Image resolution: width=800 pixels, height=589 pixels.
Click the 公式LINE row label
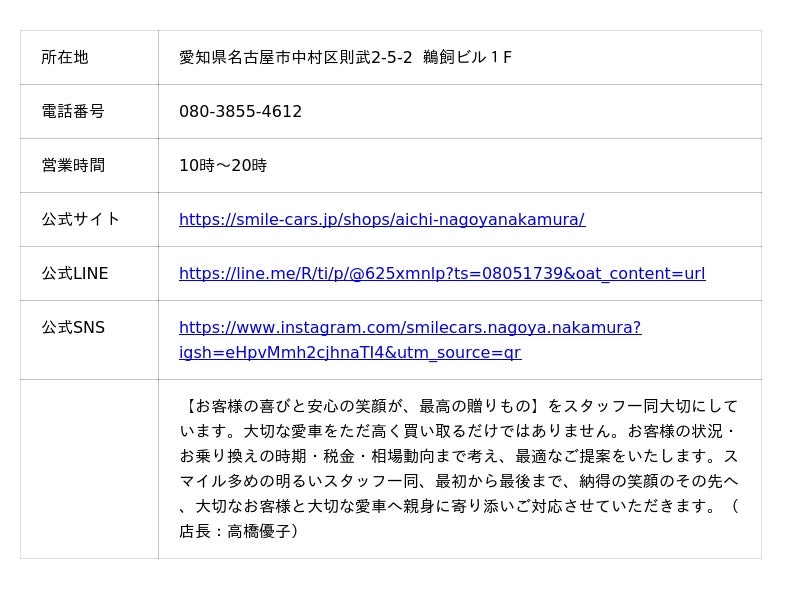click(x=75, y=274)
